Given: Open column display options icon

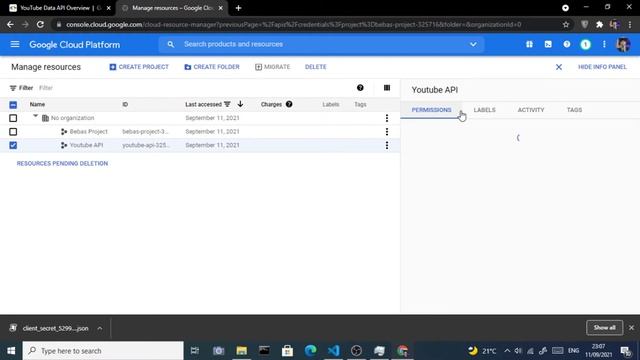Looking at the screenshot, I should click(x=387, y=88).
